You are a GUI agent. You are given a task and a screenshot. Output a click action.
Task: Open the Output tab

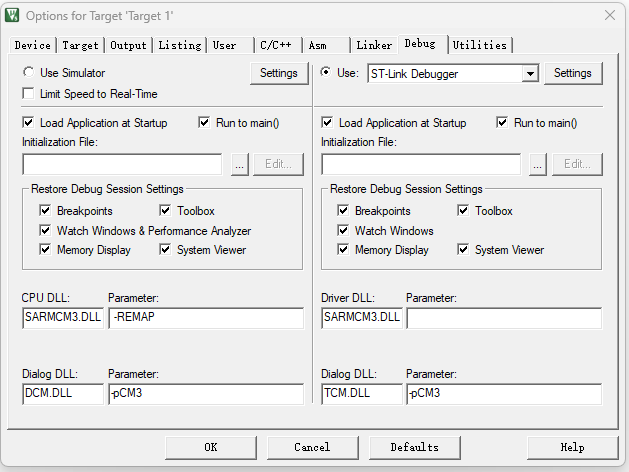(x=128, y=45)
